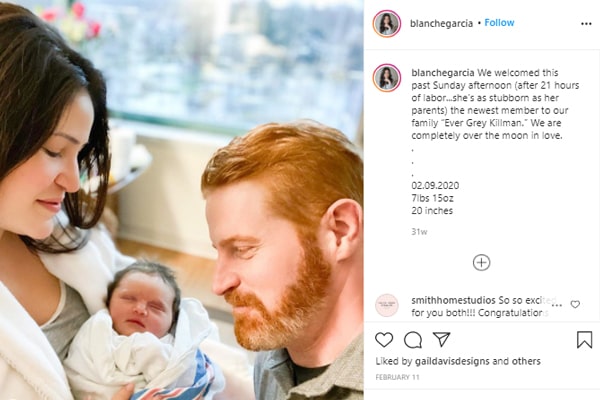Visit the smithhomestudios commenter profile name
Image resolution: width=600 pixels, height=400 pixels.
pos(453,300)
